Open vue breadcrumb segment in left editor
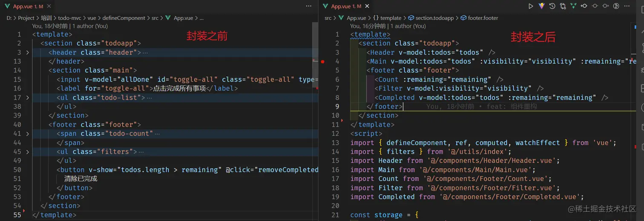The height and width of the screenshot is (221, 644). tap(92, 18)
